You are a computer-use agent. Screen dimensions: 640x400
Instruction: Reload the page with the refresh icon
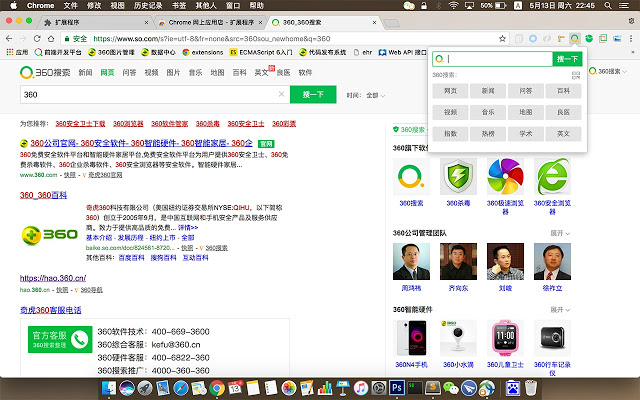pos(37,38)
